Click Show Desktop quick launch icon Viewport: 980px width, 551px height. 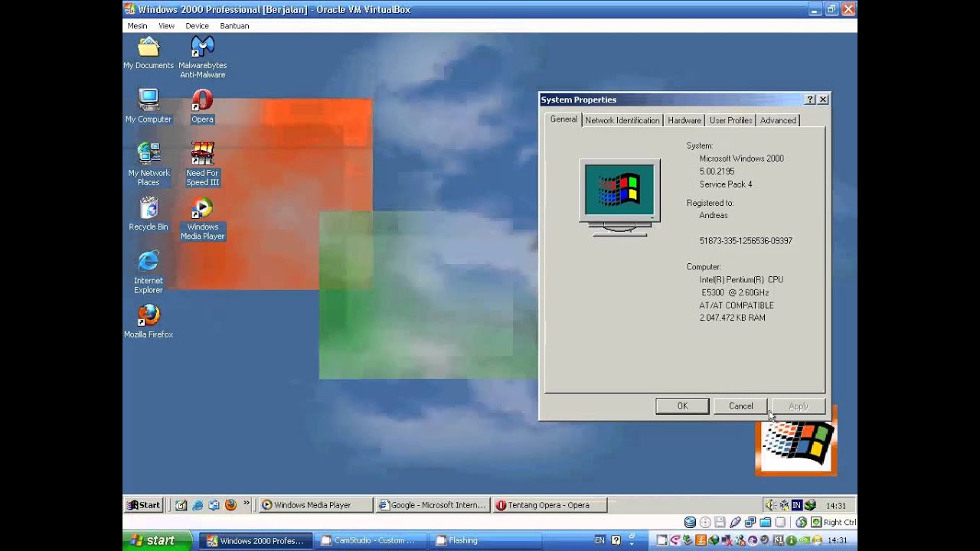click(181, 505)
